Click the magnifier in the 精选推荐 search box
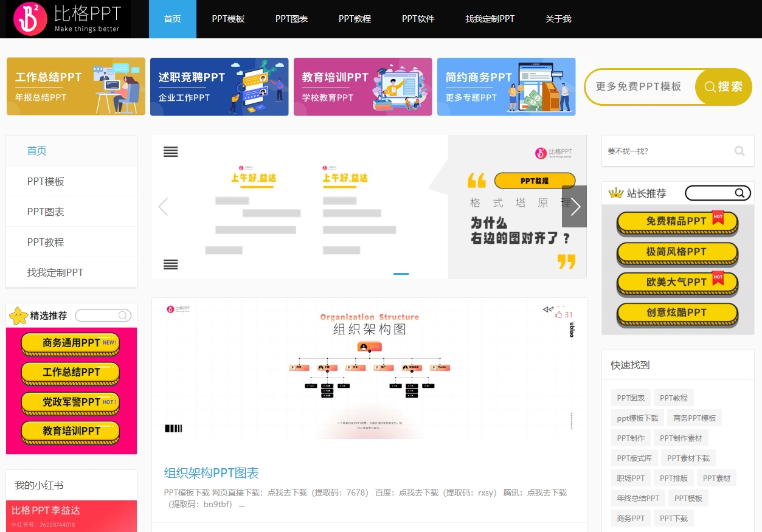 pos(123,315)
